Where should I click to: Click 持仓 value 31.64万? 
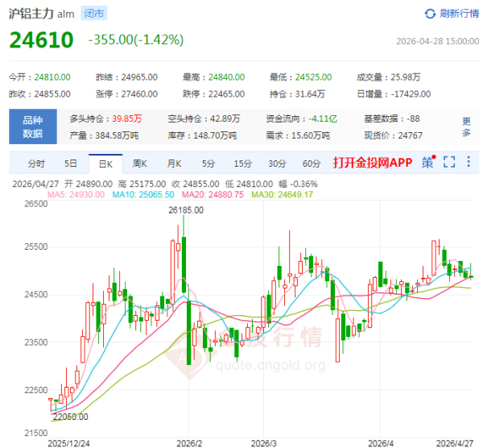310,94
